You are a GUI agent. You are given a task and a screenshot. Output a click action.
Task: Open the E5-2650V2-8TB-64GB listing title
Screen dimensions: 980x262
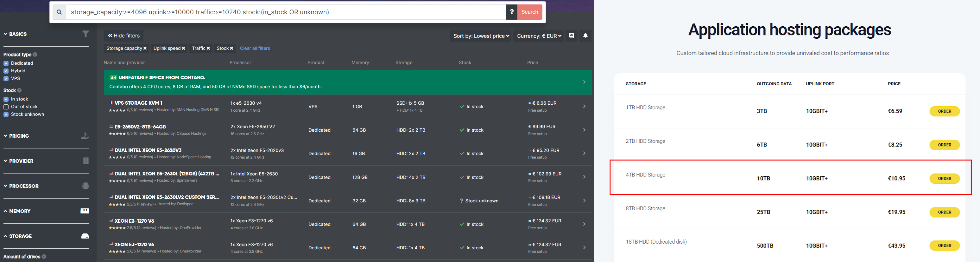[x=140, y=127]
